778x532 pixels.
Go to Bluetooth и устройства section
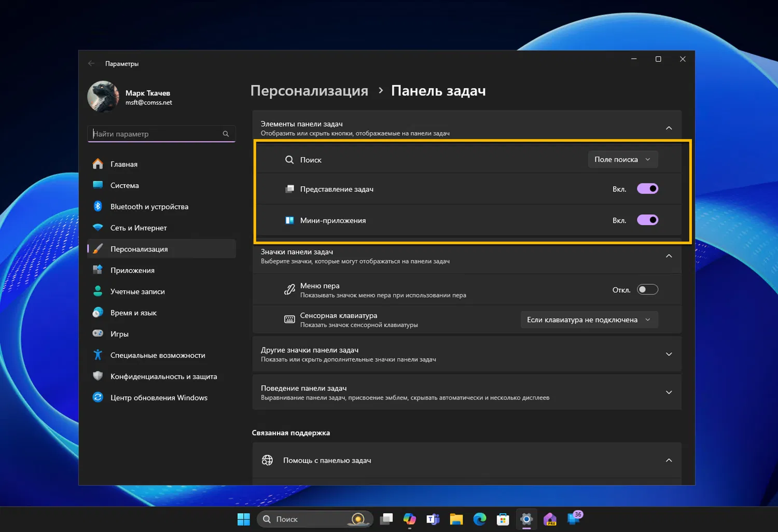[149, 206]
